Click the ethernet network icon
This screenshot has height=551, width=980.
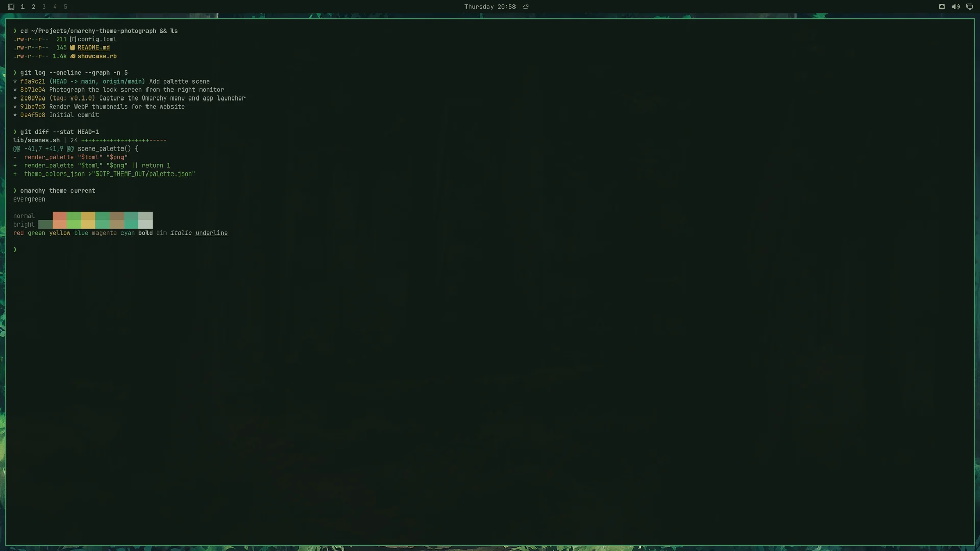tap(942, 7)
